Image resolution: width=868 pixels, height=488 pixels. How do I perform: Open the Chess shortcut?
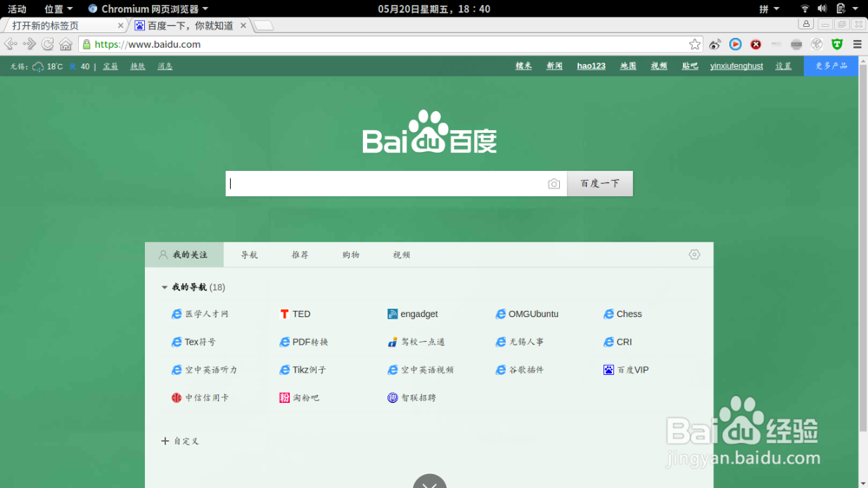[x=622, y=314]
